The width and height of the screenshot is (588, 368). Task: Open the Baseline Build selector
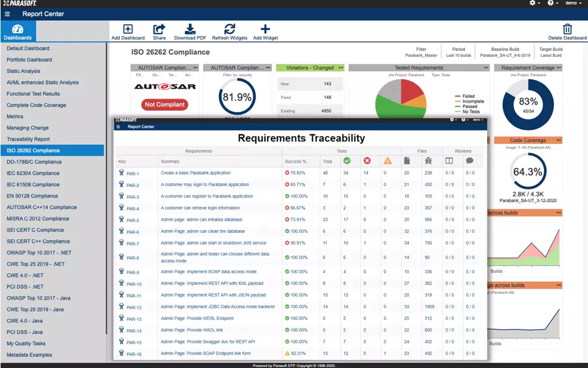click(x=505, y=52)
